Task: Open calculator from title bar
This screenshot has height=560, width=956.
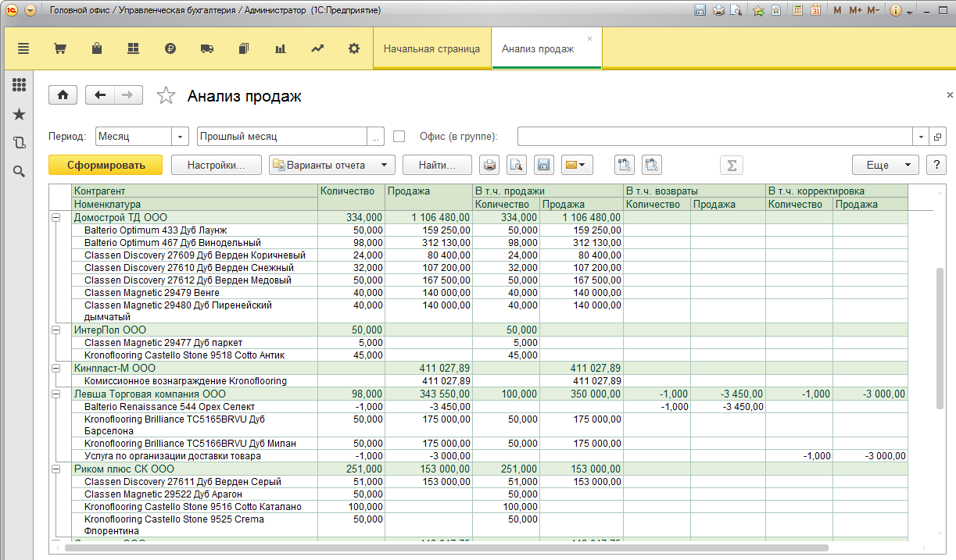Action: click(x=798, y=11)
